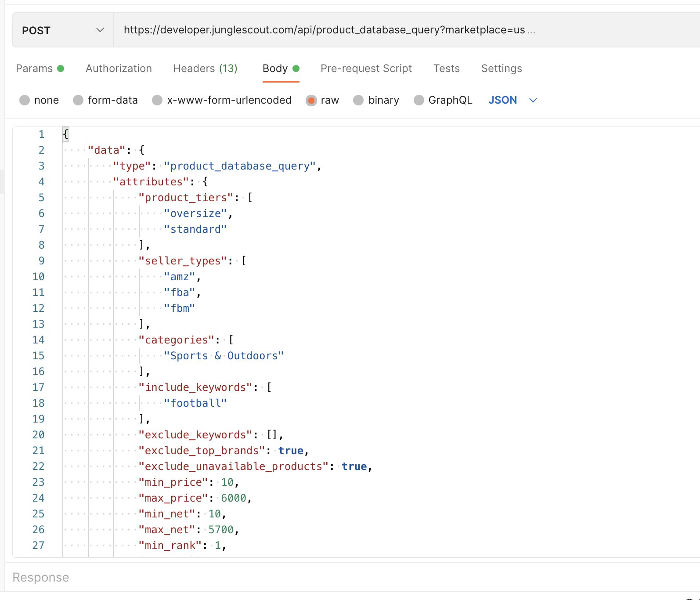
Task: Click true value of exclude_unavailable_products
Action: (354, 466)
